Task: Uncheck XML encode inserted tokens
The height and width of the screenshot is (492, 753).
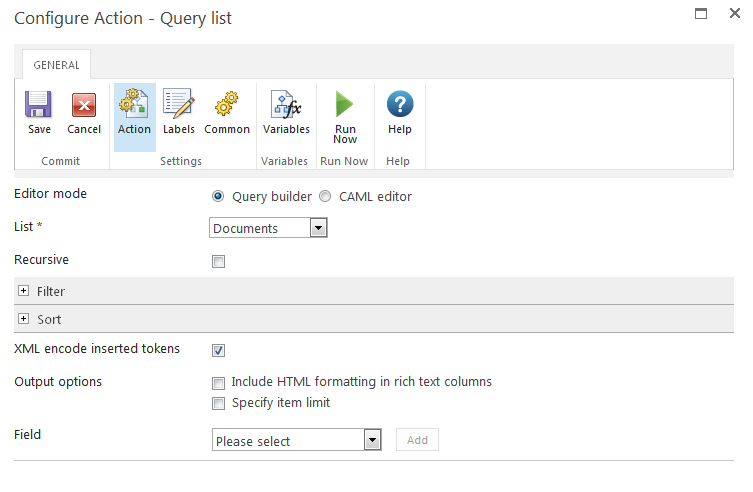Action: [x=219, y=350]
